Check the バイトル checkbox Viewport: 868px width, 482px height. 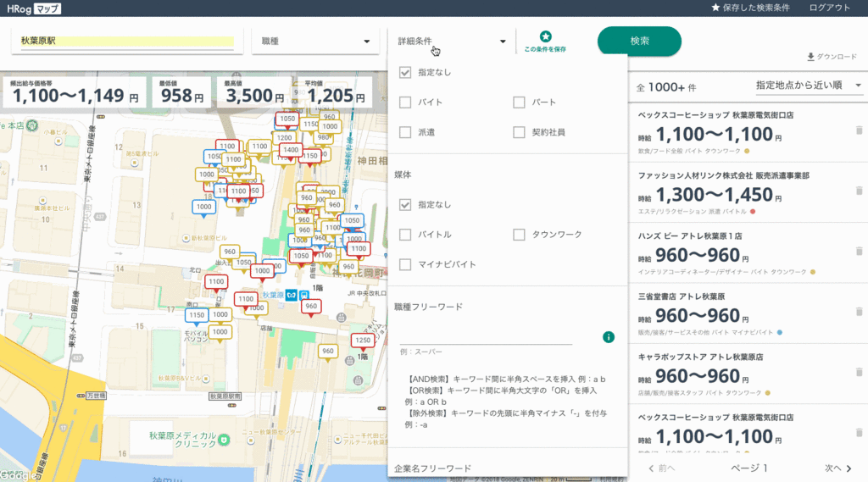405,235
